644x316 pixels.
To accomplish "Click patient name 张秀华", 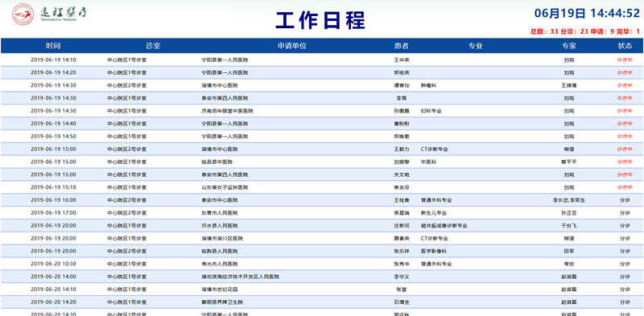I will tap(402, 264).
